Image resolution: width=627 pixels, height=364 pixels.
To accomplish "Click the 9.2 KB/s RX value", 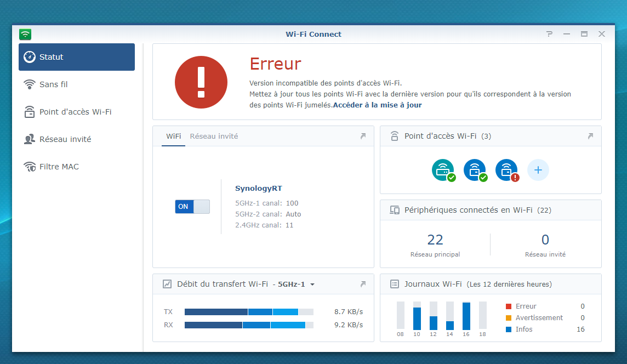I will coord(348,325).
